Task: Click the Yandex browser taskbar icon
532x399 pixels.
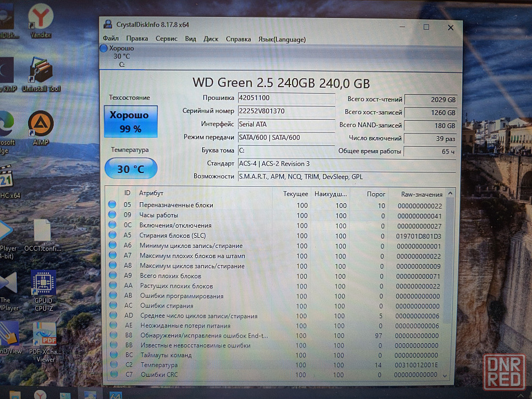Action: point(40,394)
